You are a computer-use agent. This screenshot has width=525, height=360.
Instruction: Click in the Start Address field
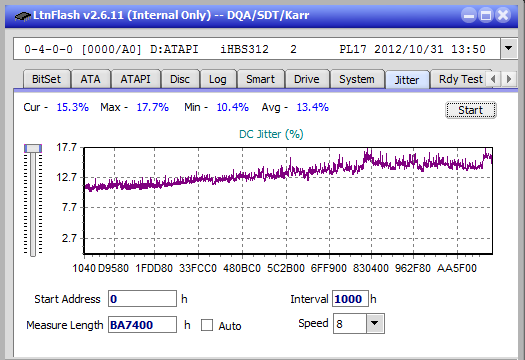pos(142,299)
